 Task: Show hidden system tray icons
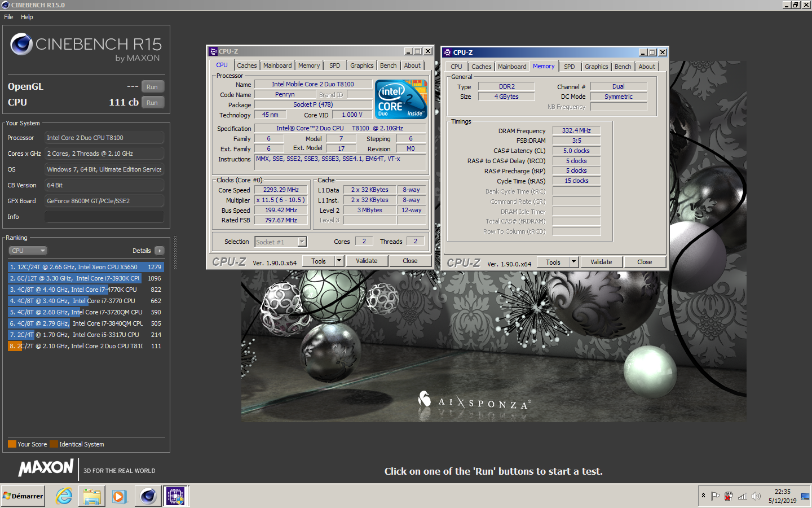tap(703, 496)
